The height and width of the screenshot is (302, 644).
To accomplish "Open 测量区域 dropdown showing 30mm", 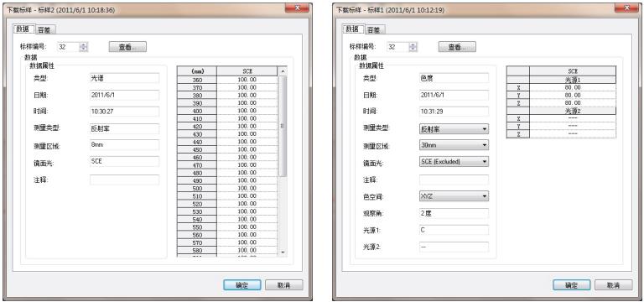I will pos(454,145).
